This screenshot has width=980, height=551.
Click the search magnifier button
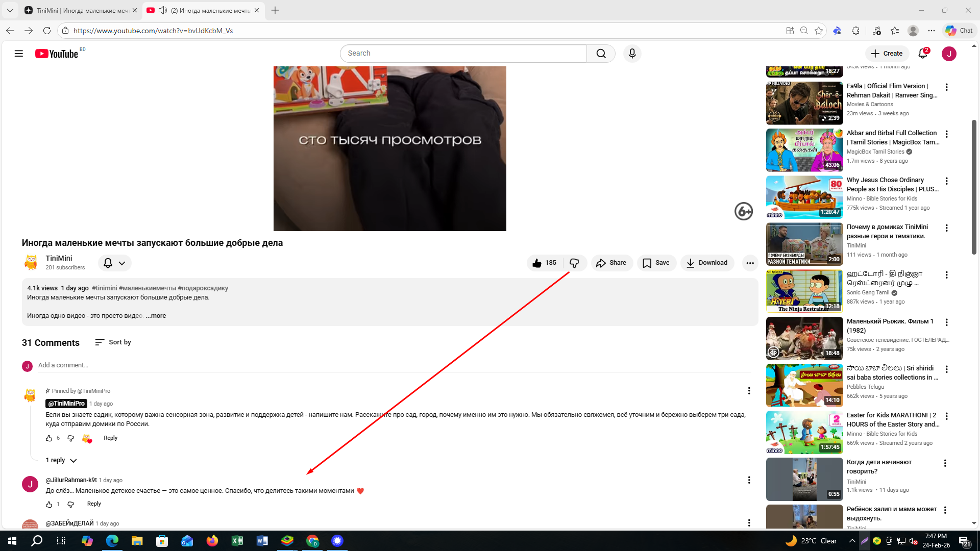coord(601,54)
